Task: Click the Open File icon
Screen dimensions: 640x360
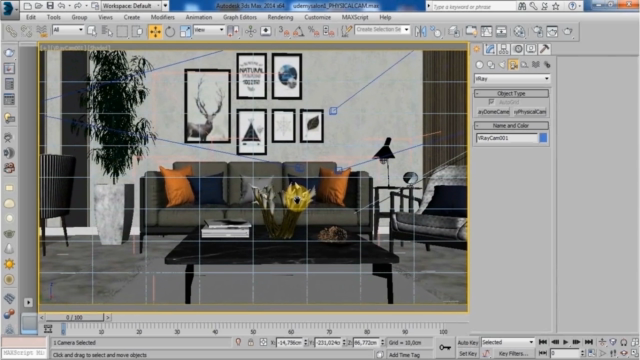Action: coord(38,6)
